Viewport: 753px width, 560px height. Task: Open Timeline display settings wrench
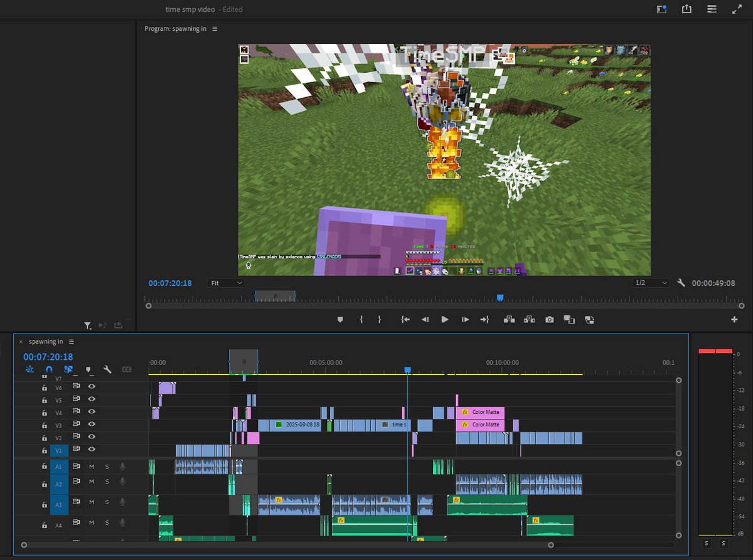pos(107,369)
